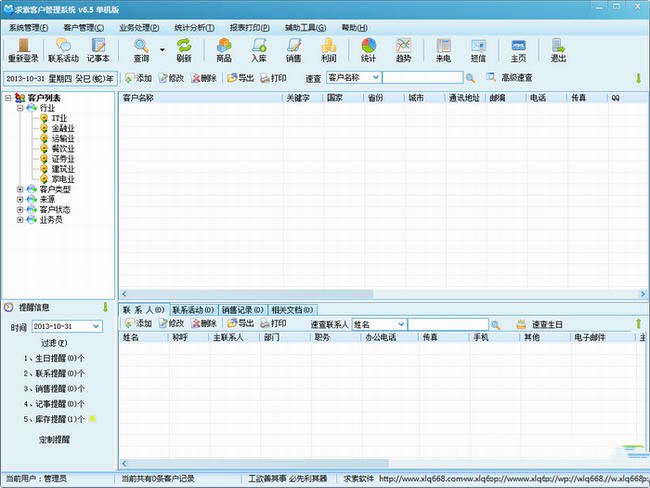Switch to the 销售记录(0) tab
The image size is (650, 488).
(x=243, y=310)
